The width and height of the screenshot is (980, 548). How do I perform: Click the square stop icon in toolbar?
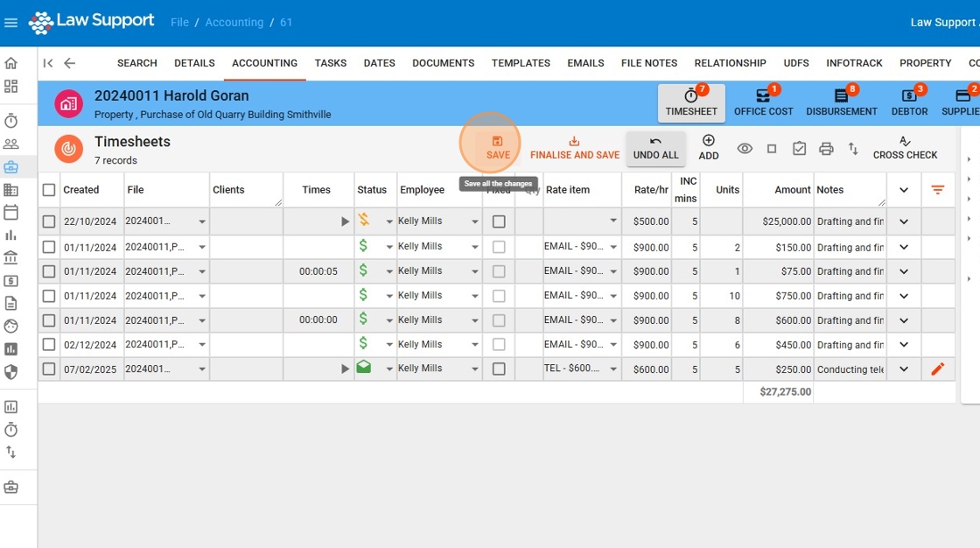click(x=772, y=149)
